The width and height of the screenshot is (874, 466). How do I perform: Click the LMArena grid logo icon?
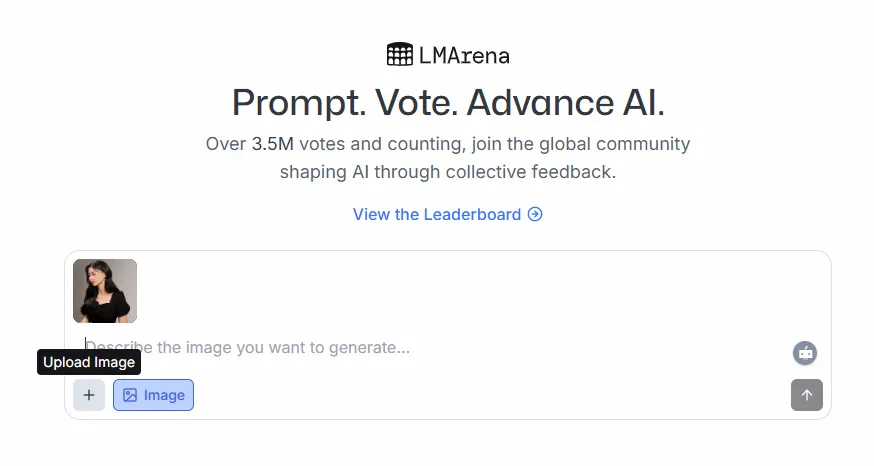[x=399, y=55]
